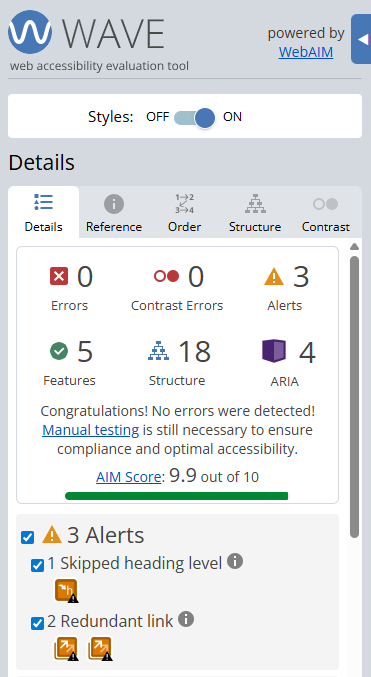371x677 pixels.
Task: Click the green AIM score progress bar
Action: (x=176, y=496)
